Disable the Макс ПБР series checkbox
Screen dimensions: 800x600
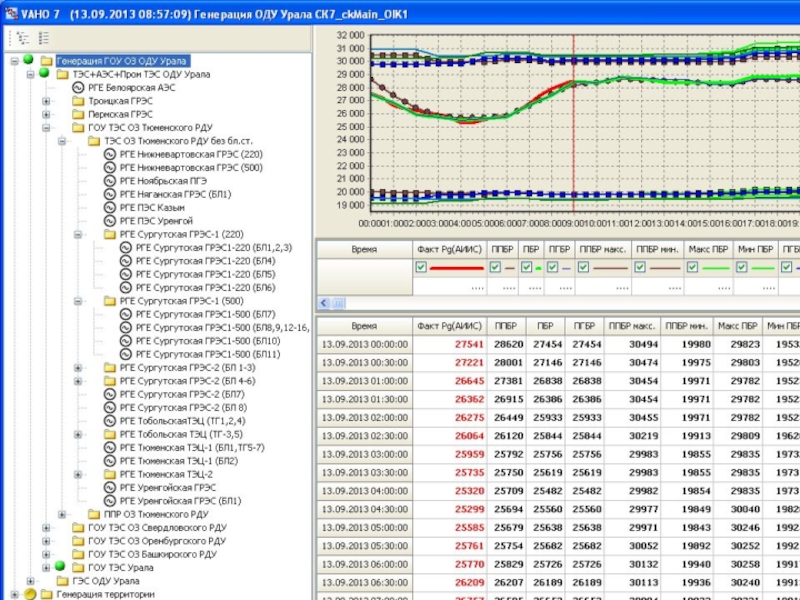(x=693, y=267)
